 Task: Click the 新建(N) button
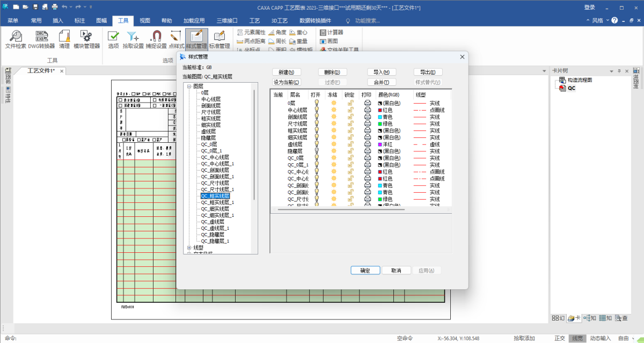[287, 72]
